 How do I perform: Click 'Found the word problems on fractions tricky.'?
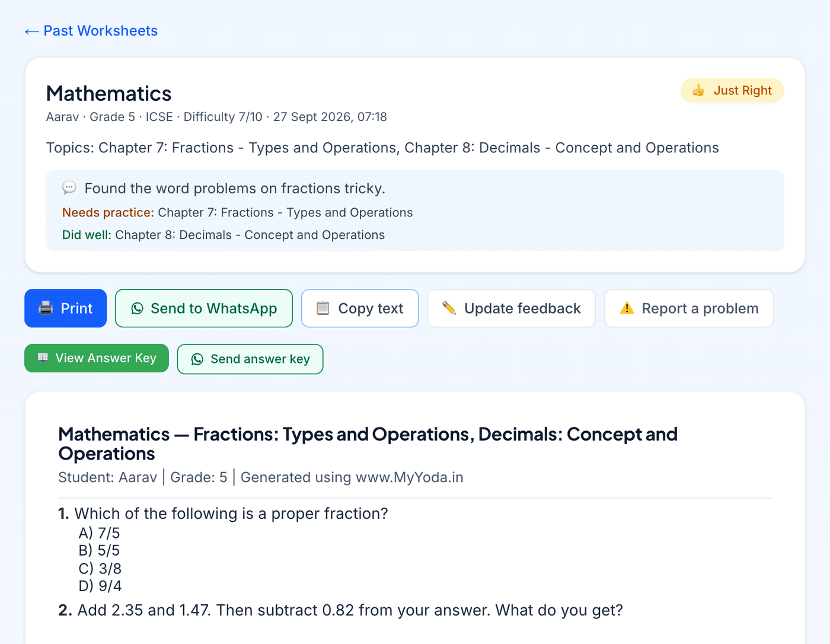pyautogui.click(x=235, y=189)
